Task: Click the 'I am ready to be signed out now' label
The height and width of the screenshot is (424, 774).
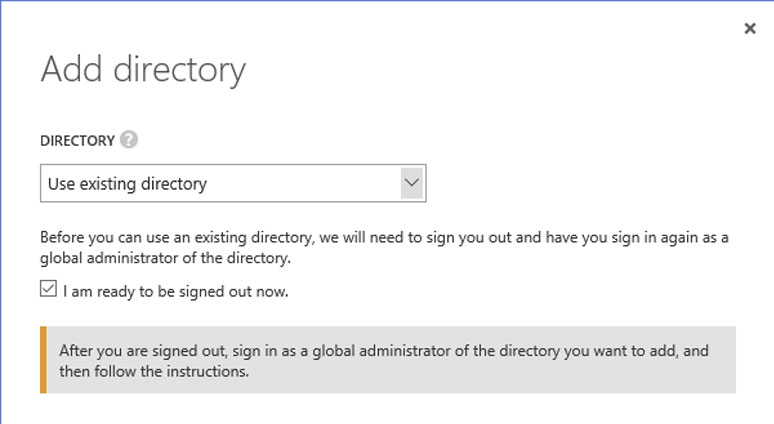Action: click(x=175, y=292)
